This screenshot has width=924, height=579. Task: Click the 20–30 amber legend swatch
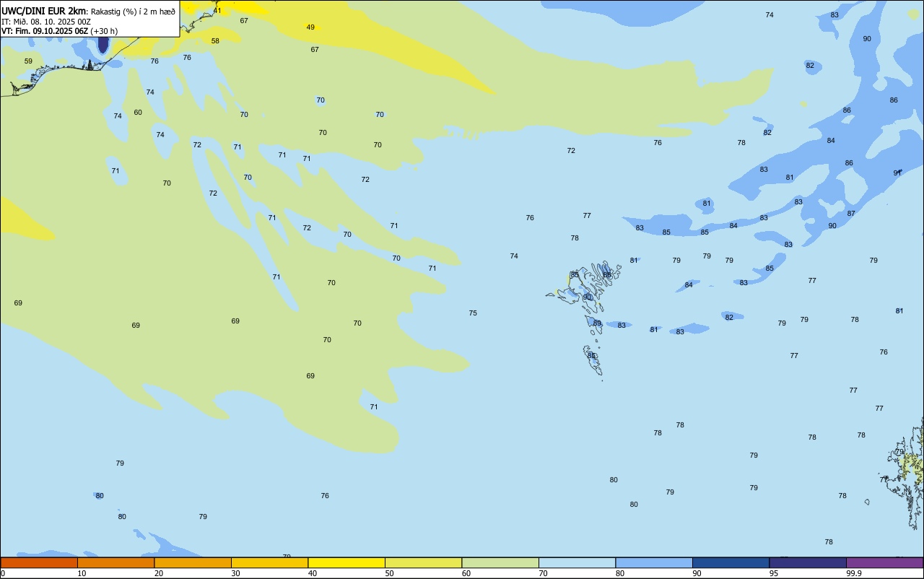coord(193,562)
